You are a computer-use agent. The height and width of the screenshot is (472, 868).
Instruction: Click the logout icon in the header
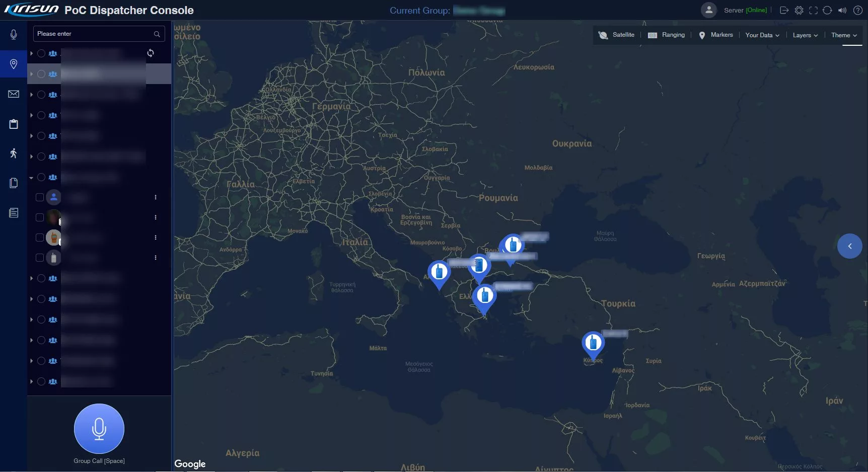pyautogui.click(x=784, y=10)
